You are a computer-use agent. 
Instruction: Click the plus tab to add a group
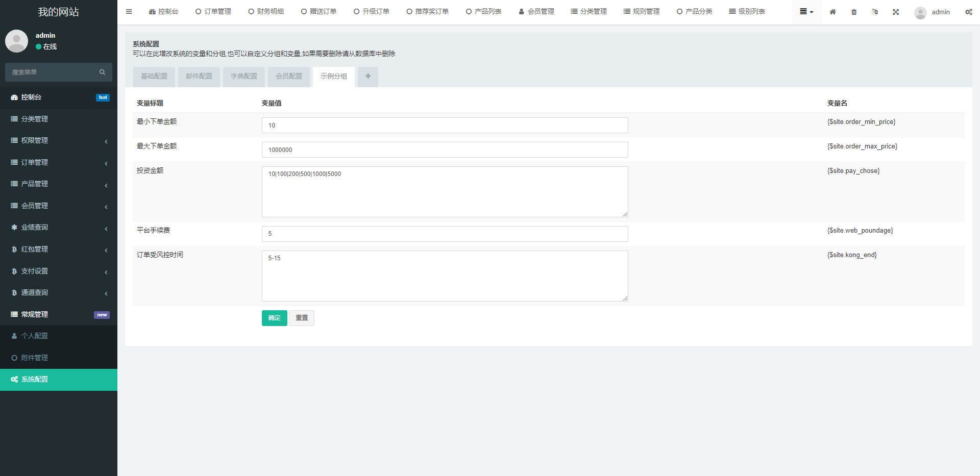click(367, 76)
